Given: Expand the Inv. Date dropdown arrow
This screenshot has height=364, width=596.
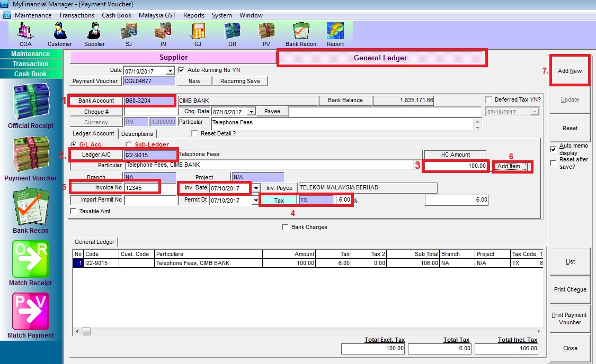Looking at the screenshot, I should (x=256, y=188).
